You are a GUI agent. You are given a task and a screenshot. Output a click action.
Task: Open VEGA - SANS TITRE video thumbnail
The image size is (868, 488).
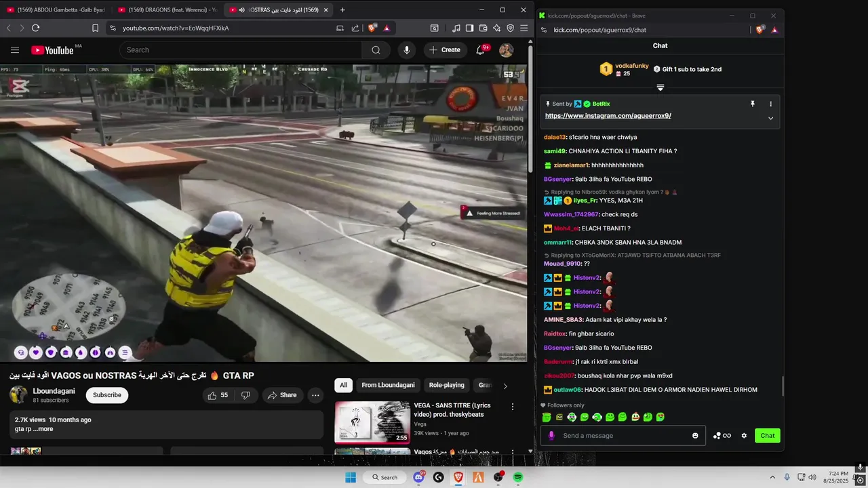pyautogui.click(x=372, y=422)
